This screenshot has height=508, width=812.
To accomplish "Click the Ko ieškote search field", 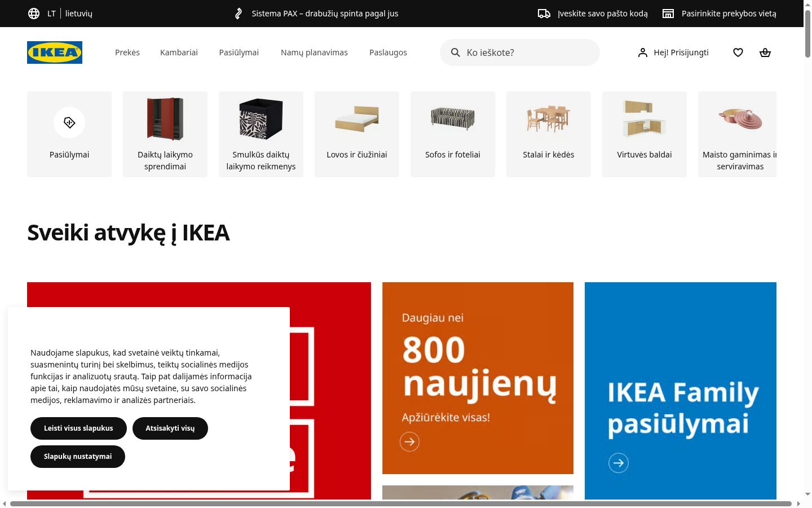I will coord(520,52).
